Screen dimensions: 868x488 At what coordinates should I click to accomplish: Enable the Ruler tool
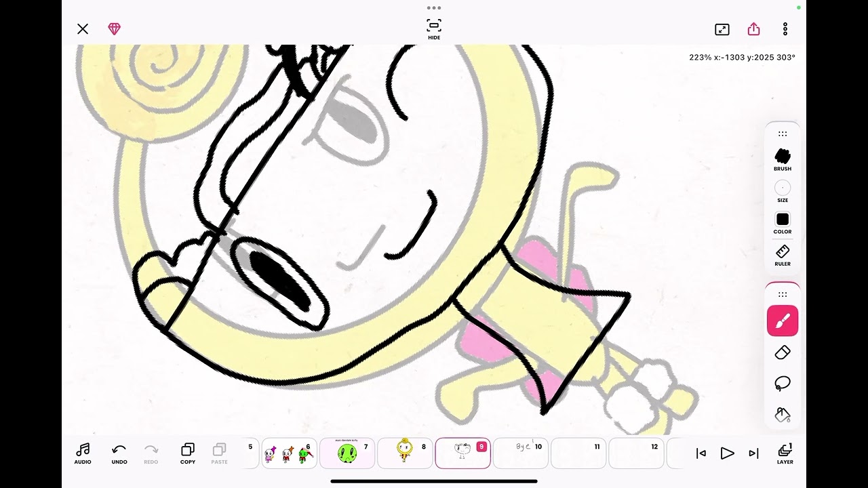coord(783,255)
